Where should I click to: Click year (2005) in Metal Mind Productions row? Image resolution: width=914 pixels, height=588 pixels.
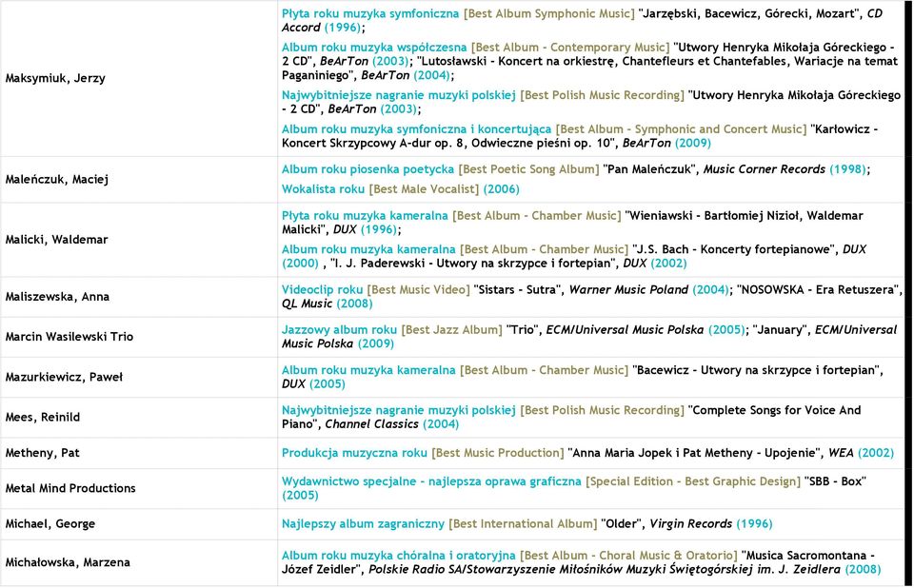pyautogui.click(x=300, y=496)
